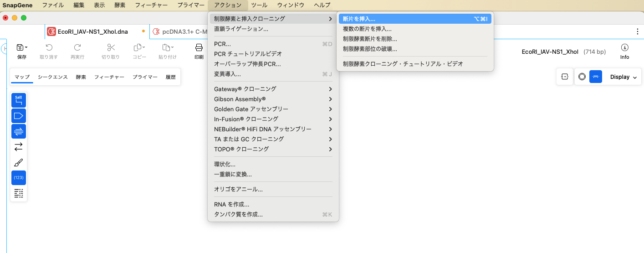Click the DNA icon on EcoRI_IAV-NS1_XhoI.dna tab
This screenshot has height=253, width=644.
tap(51, 31)
